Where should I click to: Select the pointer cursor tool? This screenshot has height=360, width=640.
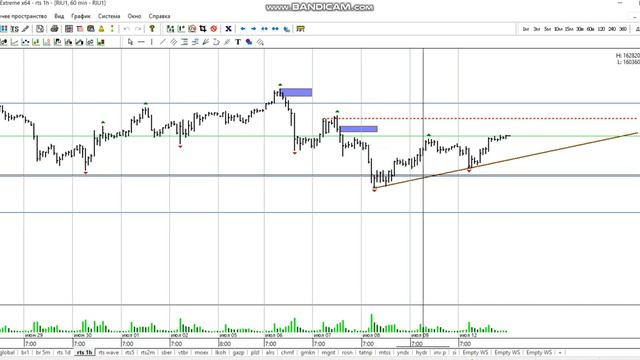[x=130, y=42]
